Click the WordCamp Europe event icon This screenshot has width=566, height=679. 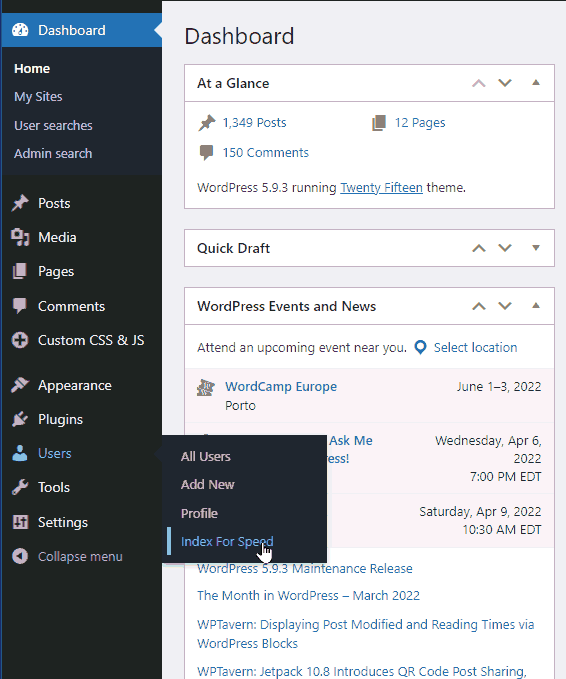point(206,387)
